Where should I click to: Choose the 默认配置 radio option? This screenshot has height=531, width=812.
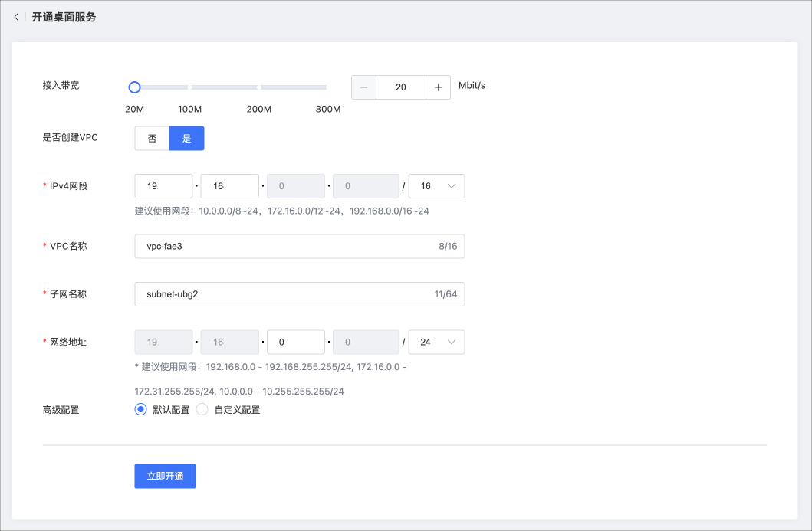click(x=140, y=409)
